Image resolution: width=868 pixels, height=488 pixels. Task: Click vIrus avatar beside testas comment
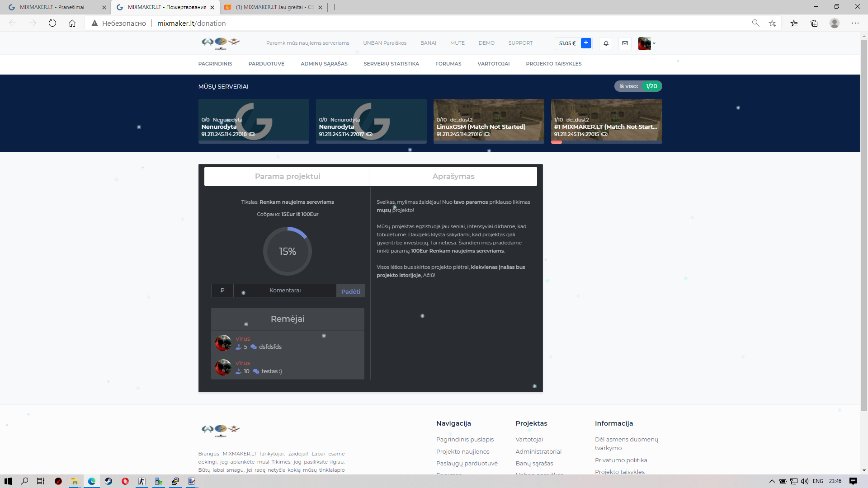pos(223,367)
